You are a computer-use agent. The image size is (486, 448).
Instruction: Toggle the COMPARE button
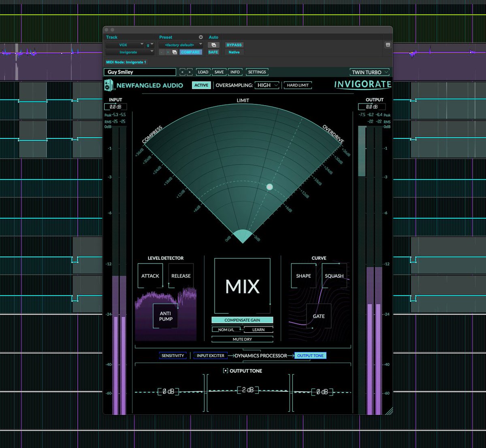point(190,52)
